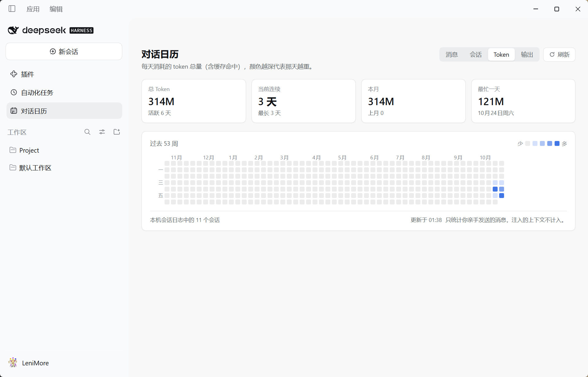Click the lightest gray legend swatch
The image size is (588, 377).
tap(528, 143)
